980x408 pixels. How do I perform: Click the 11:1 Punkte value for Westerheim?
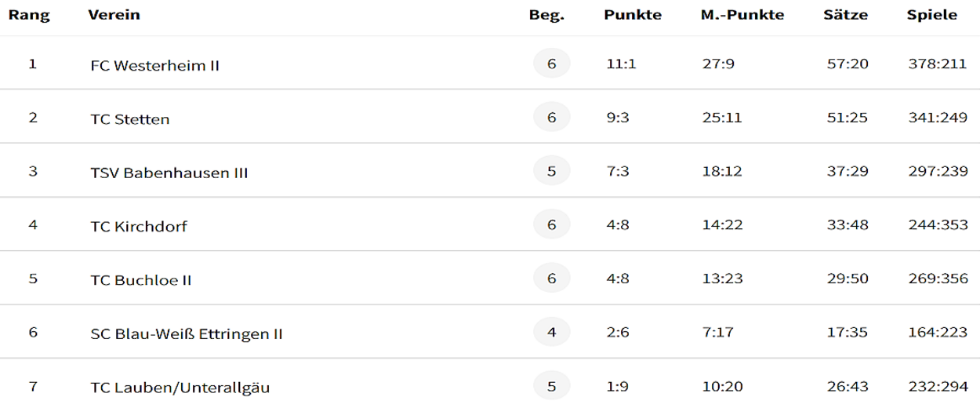(x=620, y=64)
